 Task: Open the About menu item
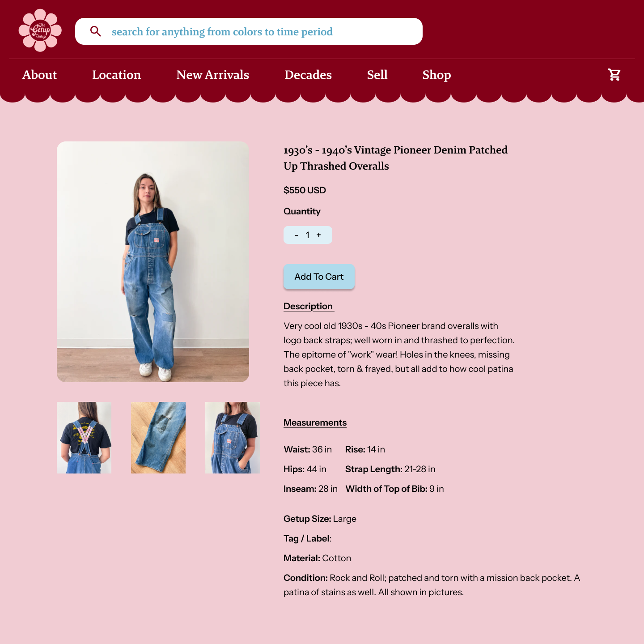click(40, 75)
